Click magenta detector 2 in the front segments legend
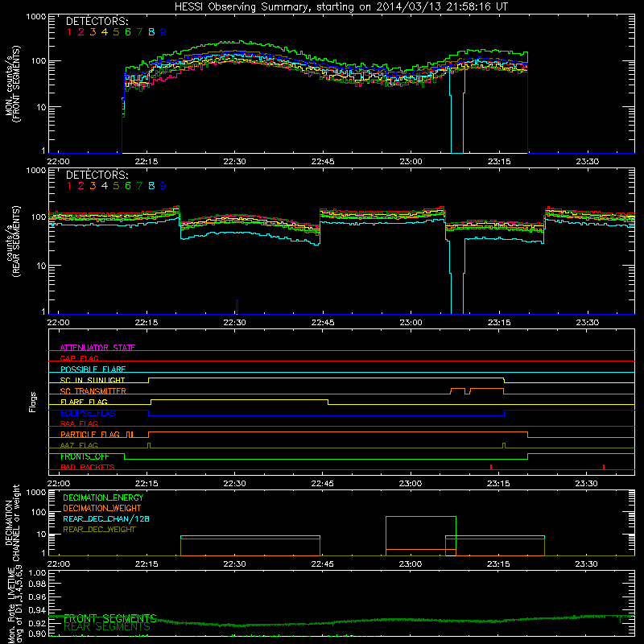 [81, 31]
